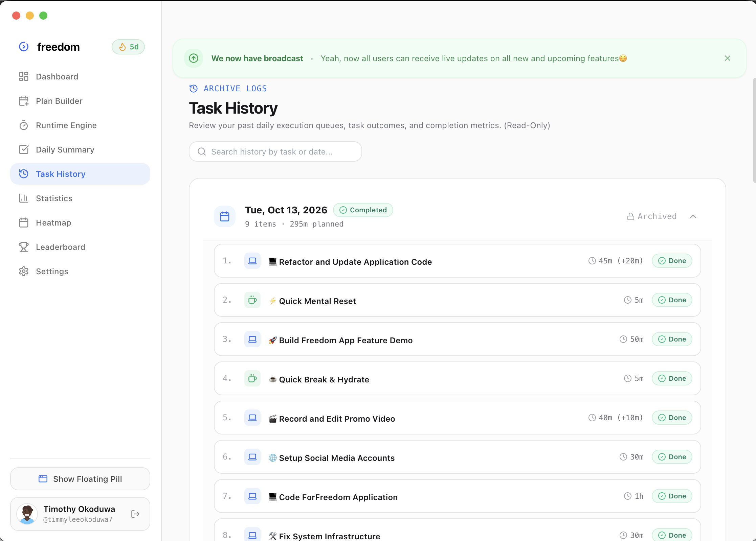Open the 5d streak flame badge
The image size is (756, 541).
pyautogui.click(x=128, y=47)
